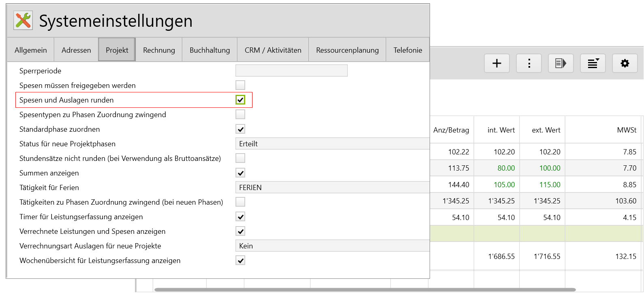Click the document export arrow icon
The image size is (644, 293).
pyautogui.click(x=561, y=63)
